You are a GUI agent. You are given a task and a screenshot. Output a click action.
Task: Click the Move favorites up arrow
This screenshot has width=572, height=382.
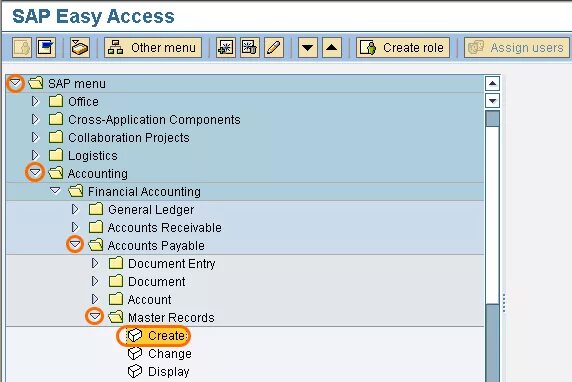coord(332,48)
